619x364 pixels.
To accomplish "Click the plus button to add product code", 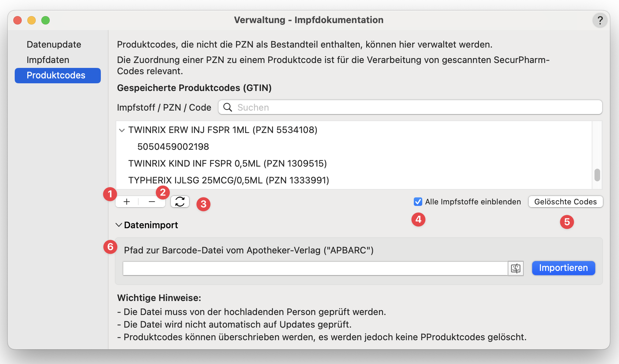I will tap(127, 202).
